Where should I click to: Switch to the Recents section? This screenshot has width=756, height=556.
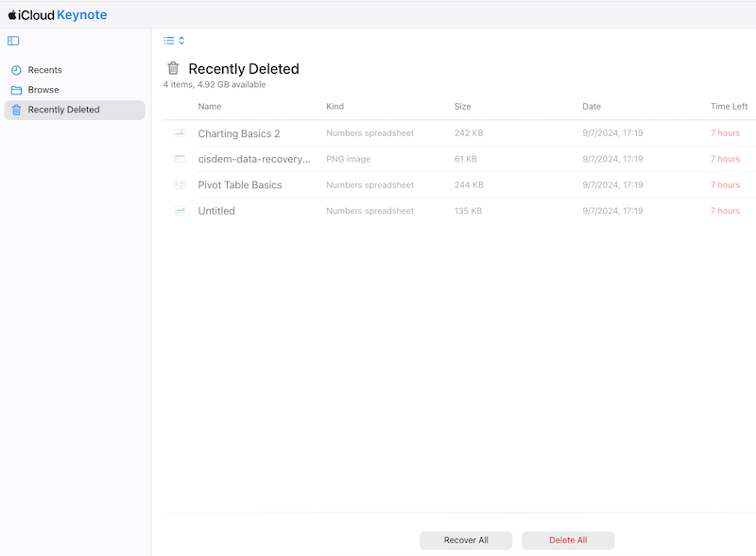click(43, 69)
